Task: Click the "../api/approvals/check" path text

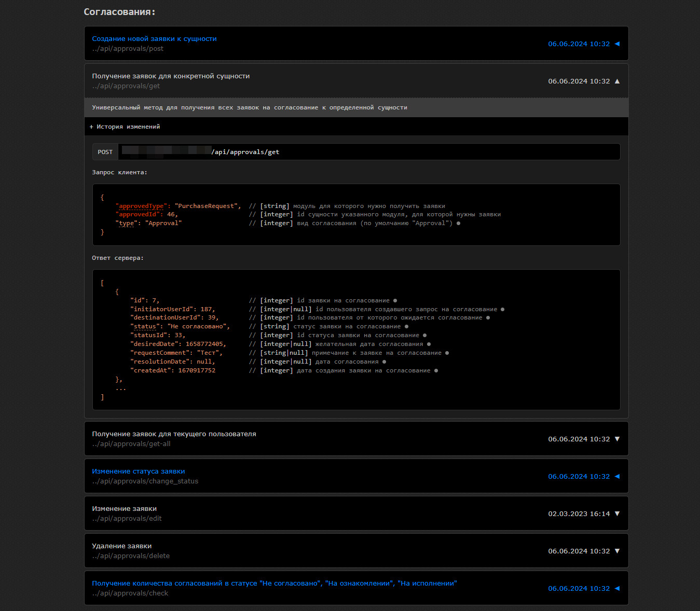Action: pos(130,593)
